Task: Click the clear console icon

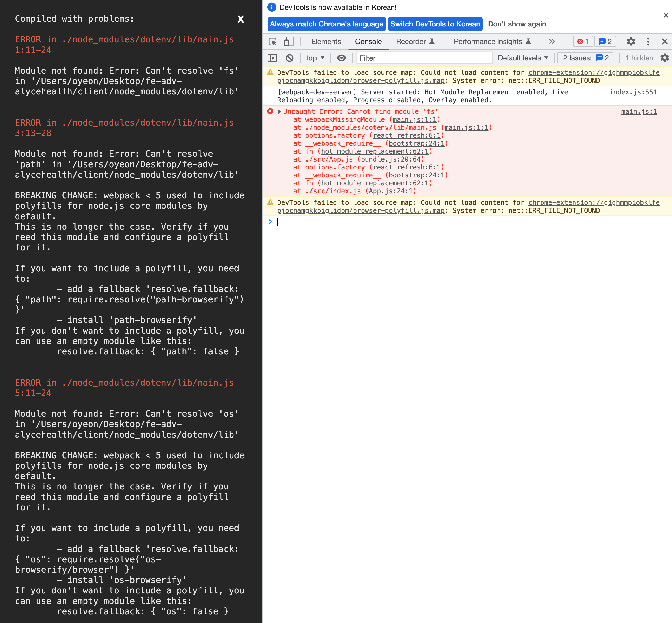Action: click(290, 58)
